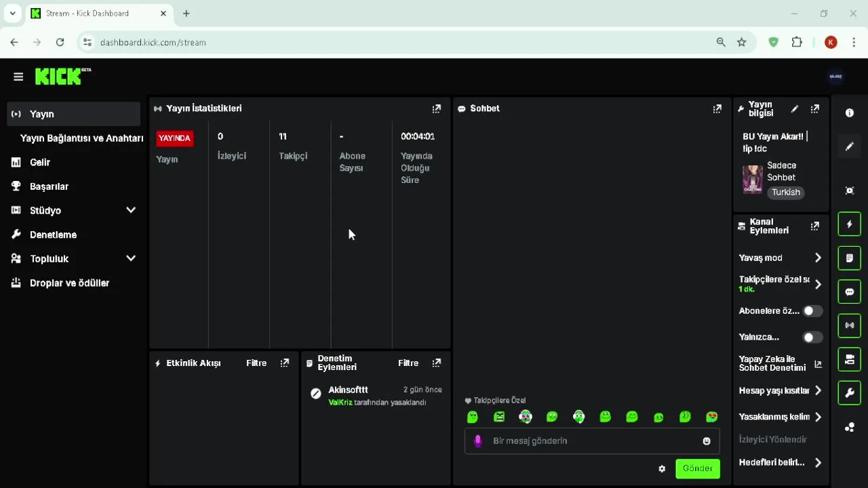Click the ValKriz moderator name link
The image size is (868, 488).
340,403
